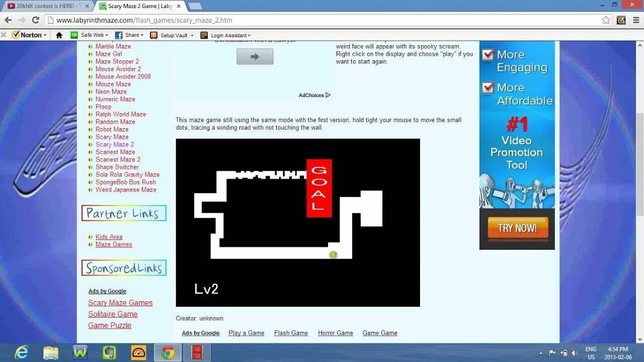The image size is (644, 362).
Task: Open the Kids Area partner link
Action: 109,237
